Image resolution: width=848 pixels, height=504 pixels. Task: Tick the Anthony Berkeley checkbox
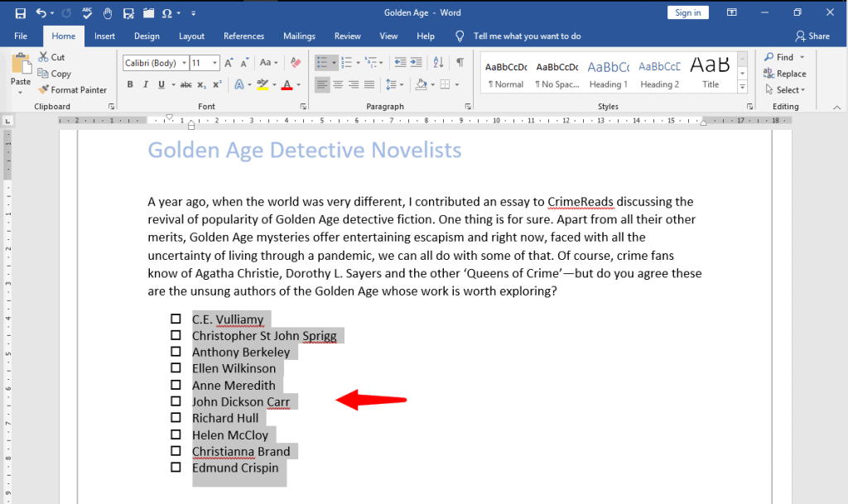tap(176, 352)
